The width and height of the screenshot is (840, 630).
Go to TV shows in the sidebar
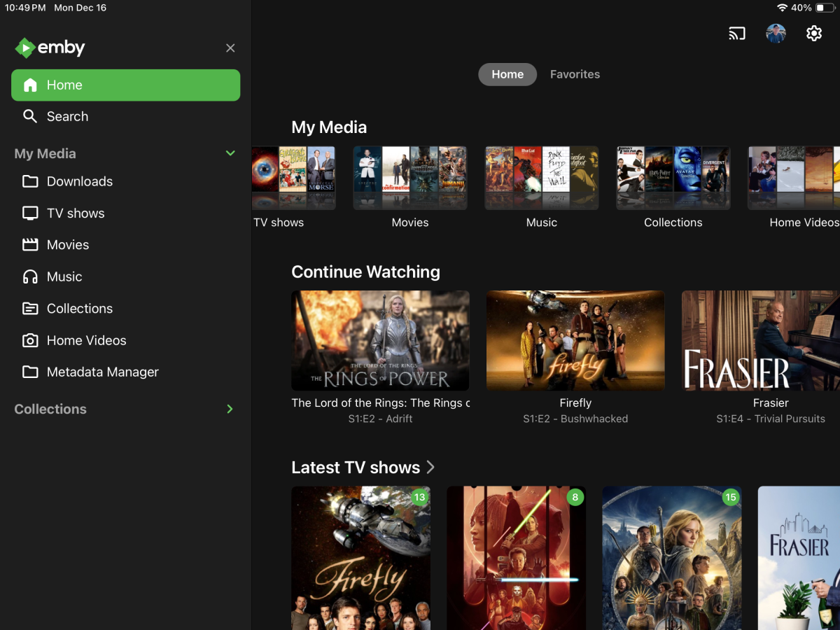(126, 213)
